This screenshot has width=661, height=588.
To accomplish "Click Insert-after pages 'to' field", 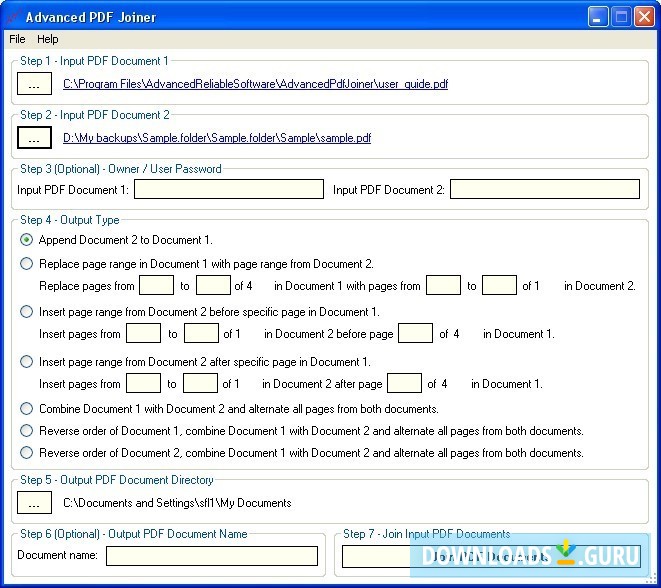I will 200,383.
